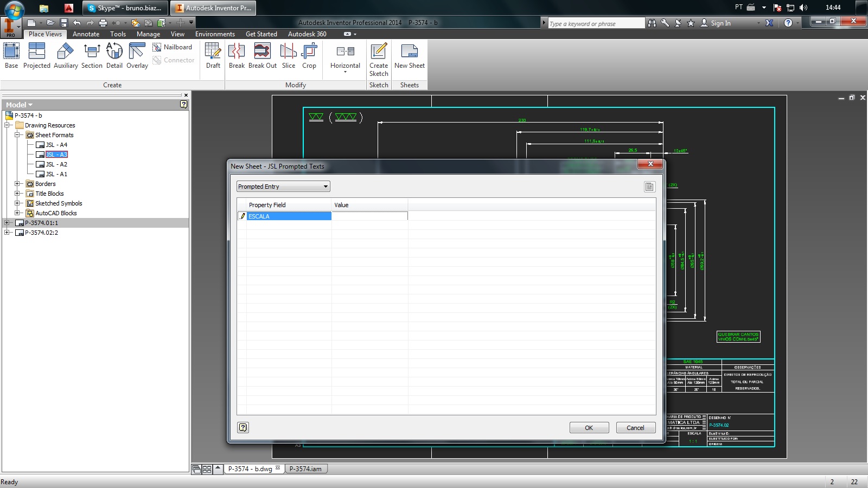
Task: Expand sheet P-3574.01:1
Action: [x=7, y=223]
